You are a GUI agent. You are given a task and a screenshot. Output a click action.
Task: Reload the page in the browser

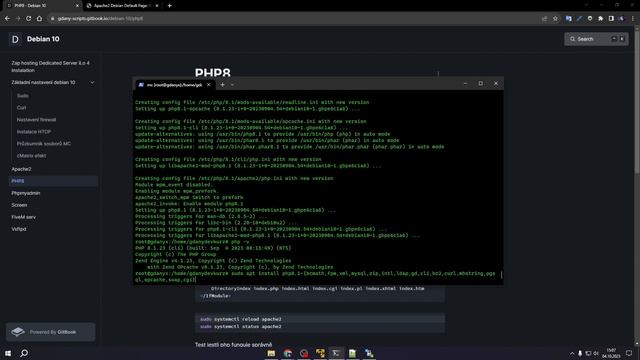click(29, 18)
